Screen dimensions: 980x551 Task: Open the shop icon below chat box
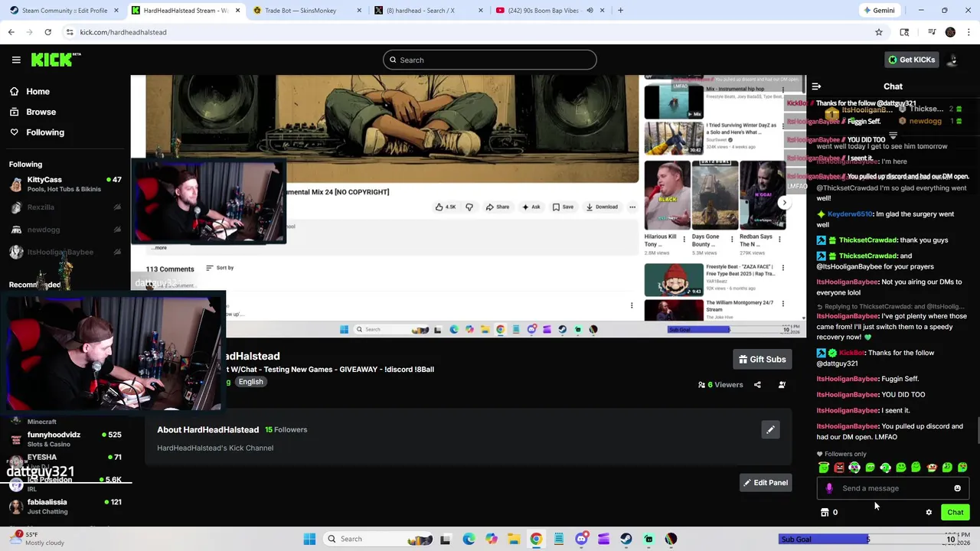(825, 513)
